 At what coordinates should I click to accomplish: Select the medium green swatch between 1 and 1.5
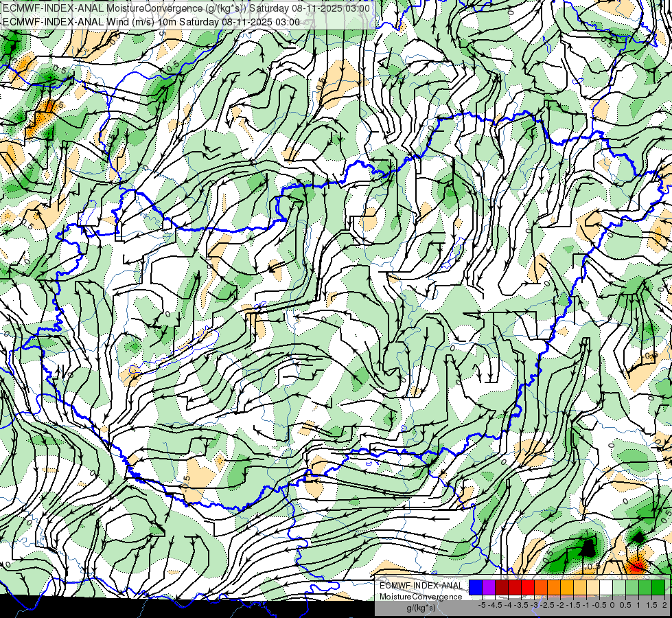pos(645,588)
